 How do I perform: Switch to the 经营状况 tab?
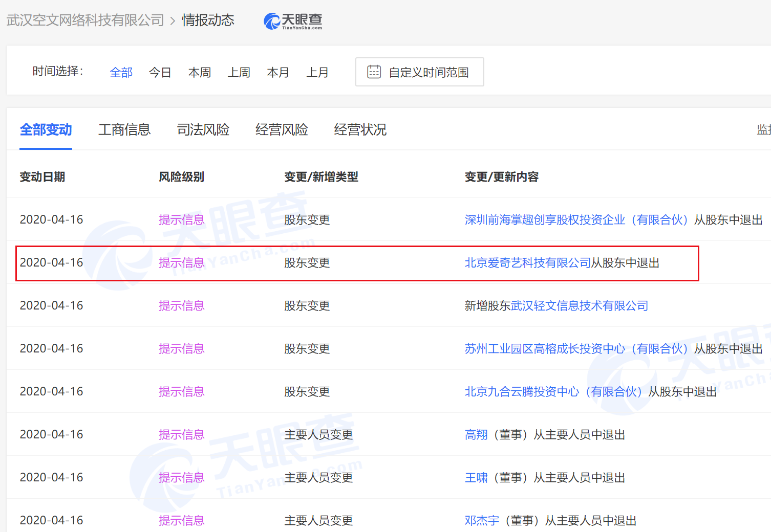pyautogui.click(x=360, y=130)
